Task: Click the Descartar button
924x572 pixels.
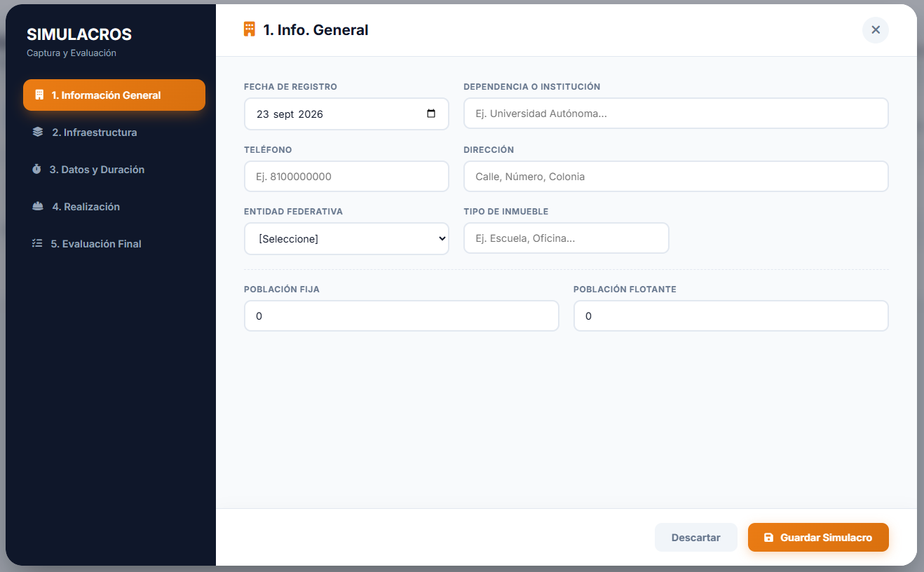Action: click(x=696, y=538)
